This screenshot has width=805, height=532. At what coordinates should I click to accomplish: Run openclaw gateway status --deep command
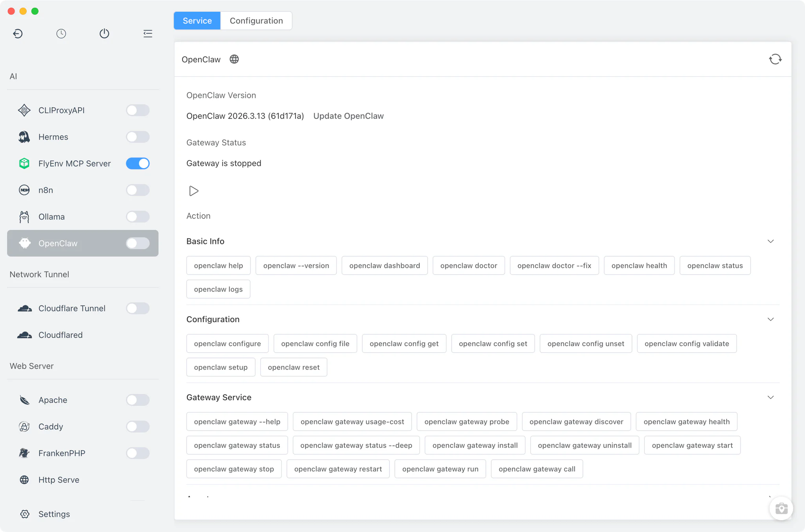pos(356,445)
